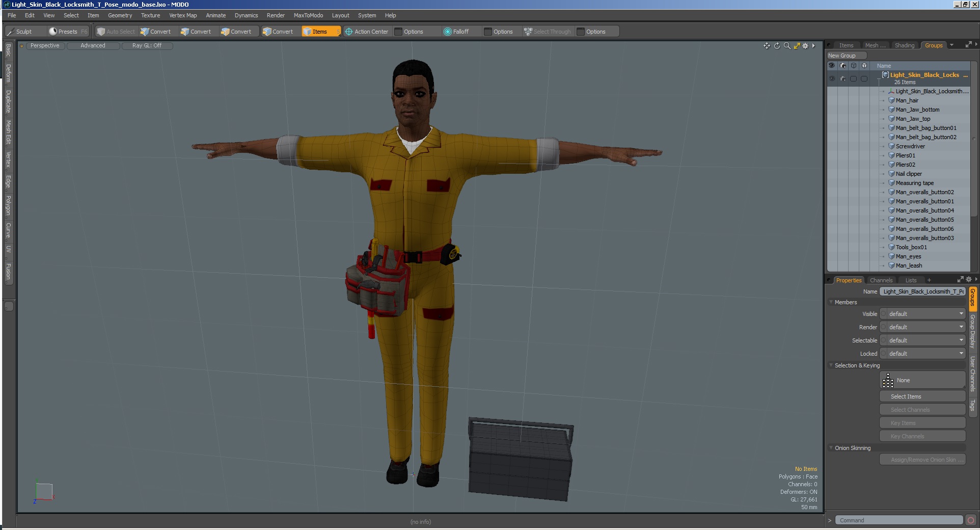Open the MaxToModo menu
Viewport: 980px width, 530px height.
point(308,15)
